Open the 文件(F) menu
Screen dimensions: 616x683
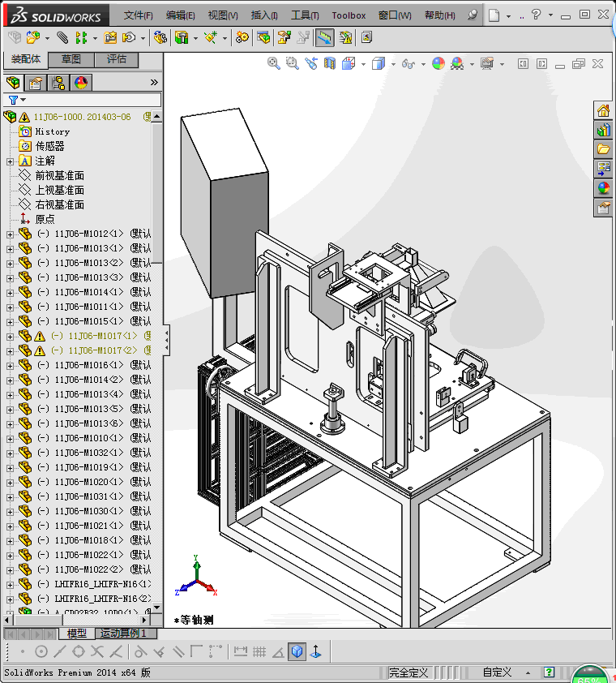click(139, 15)
